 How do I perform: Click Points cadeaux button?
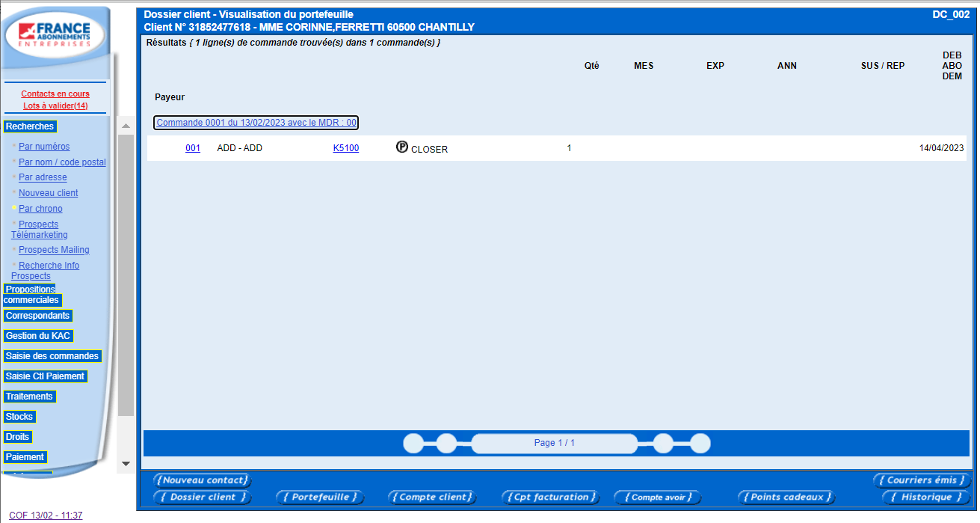tap(786, 497)
